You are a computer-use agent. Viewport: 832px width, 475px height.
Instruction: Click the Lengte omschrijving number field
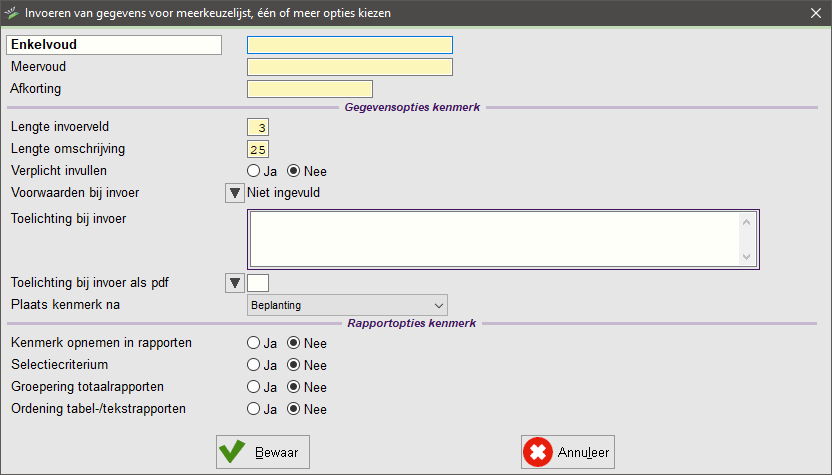pyautogui.click(x=258, y=149)
